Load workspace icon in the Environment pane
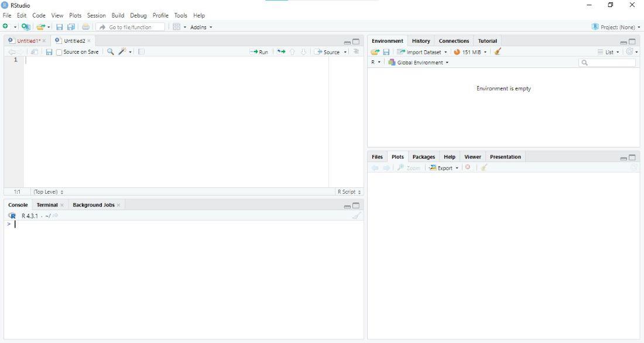 pyautogui.click(x=375, y=52)
